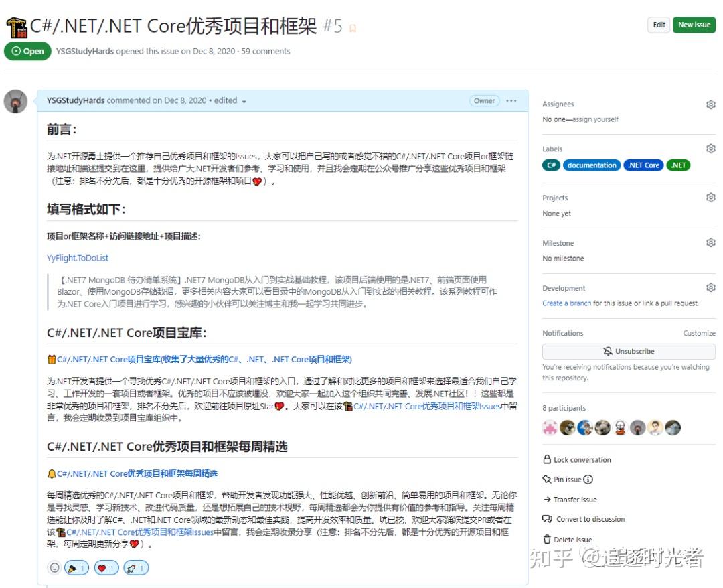This screenshot has height=588, width=723.
Task: Click the Lock conversation padlock icon
Action: click(x=548, y=459)
